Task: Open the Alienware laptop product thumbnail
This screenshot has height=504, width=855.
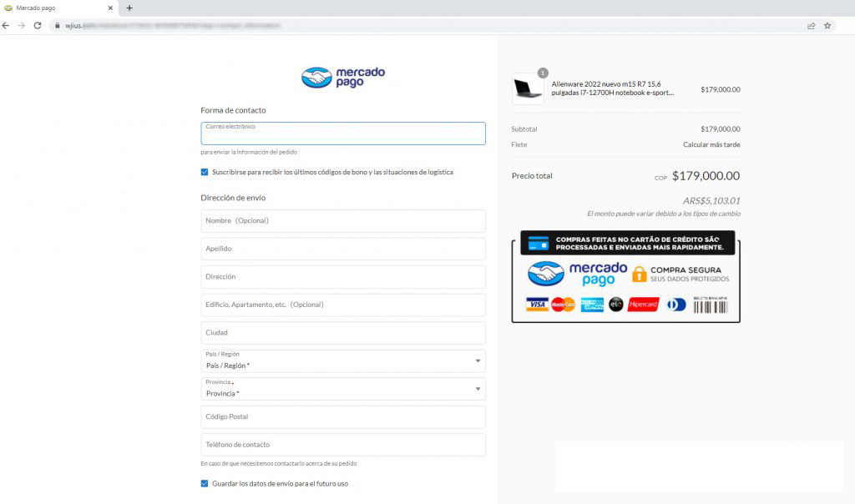Action: [528, 88]
